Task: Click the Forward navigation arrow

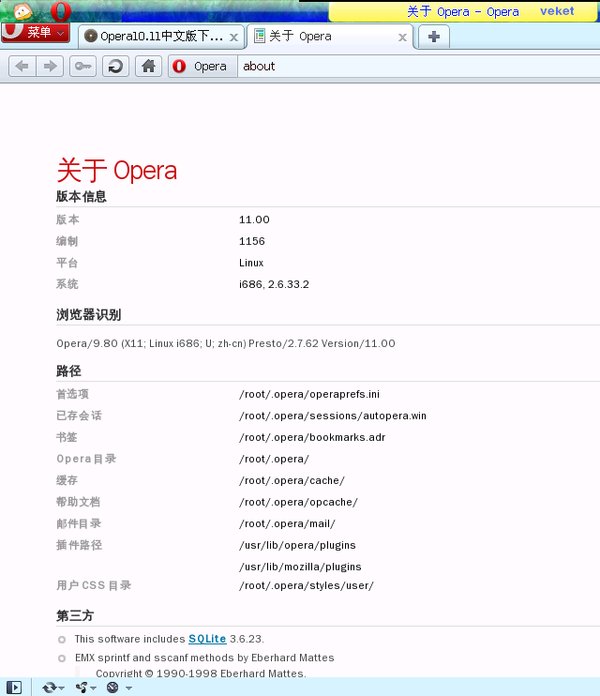Action: pyautogui.click(x=51, y=66)
